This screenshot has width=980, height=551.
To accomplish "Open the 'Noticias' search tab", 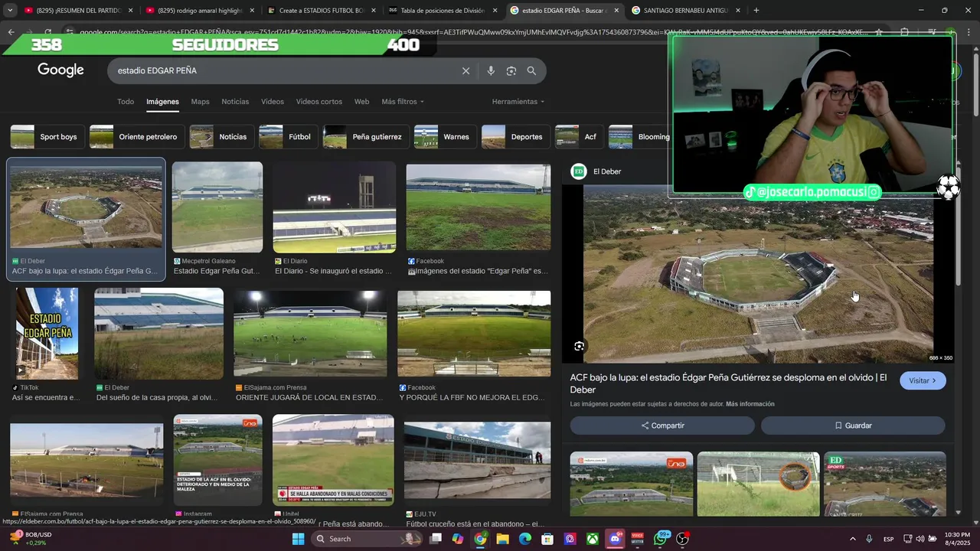I will point(235,102).
